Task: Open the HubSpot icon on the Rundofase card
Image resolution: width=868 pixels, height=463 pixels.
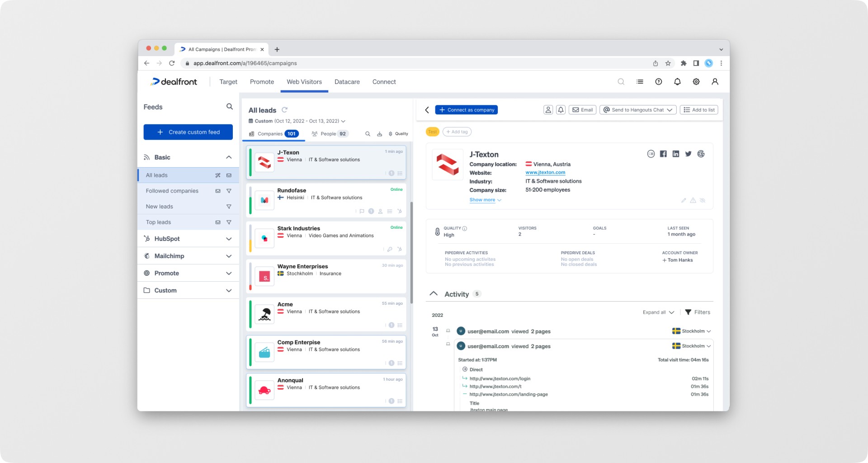Action: pyautogui.click(x=400, y=211)
